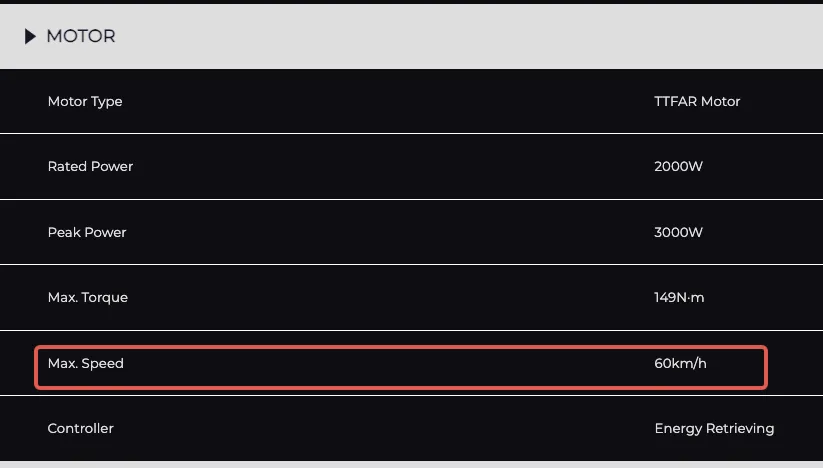Select the Max. Speed label
Screen dimensions: 823x468
point(86,363)
